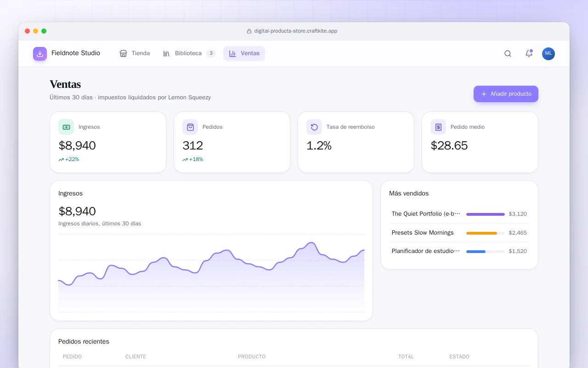Click the +18% trend arrow icon

point(185,160)
